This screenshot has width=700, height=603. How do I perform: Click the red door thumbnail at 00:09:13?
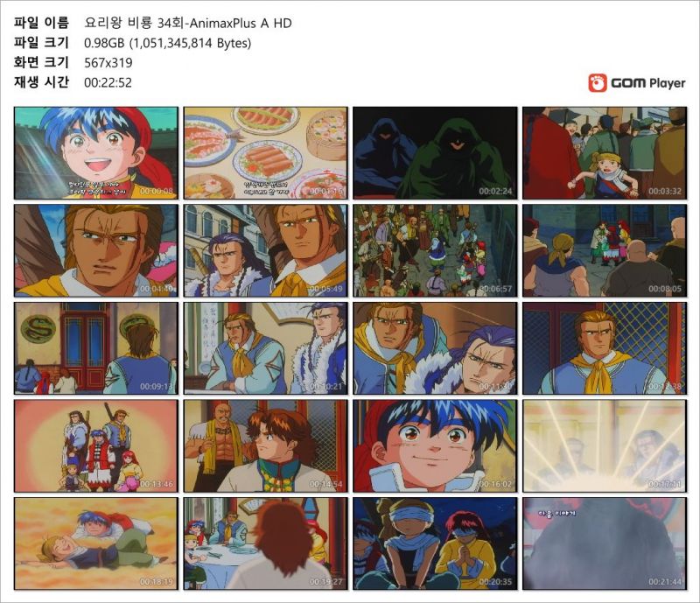pyautogui.click(x=96, y=348)
